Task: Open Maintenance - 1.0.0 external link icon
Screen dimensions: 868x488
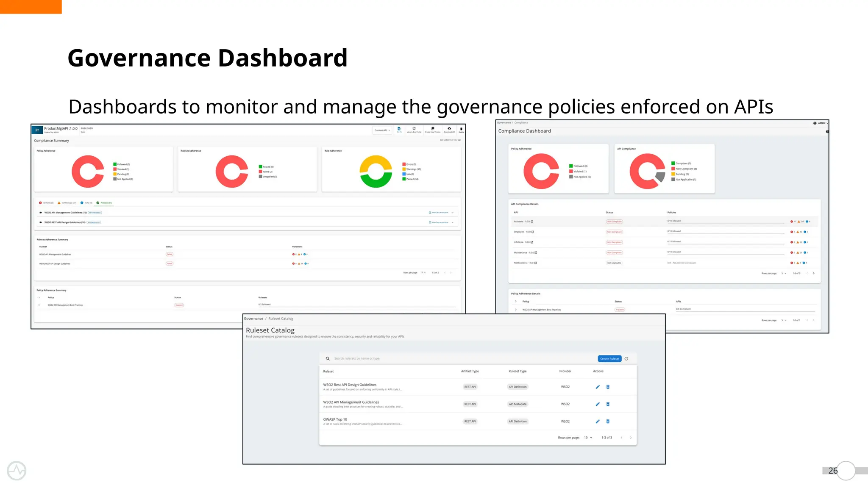Action: 536,252
